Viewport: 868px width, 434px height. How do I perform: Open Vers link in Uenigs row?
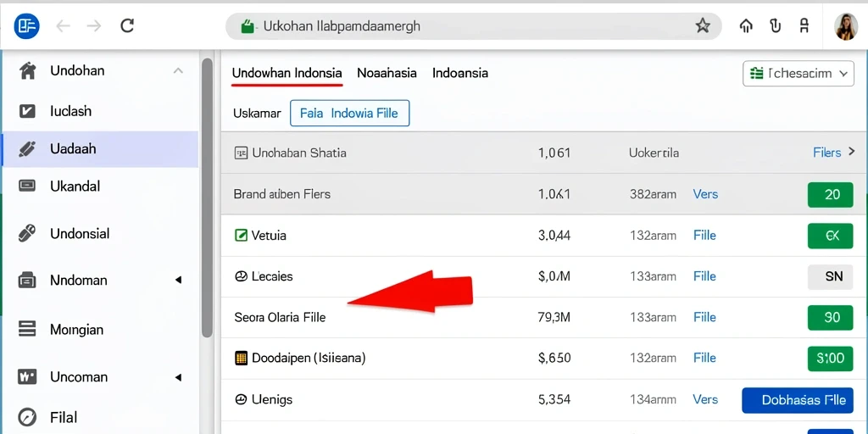(x=705, y=399)
